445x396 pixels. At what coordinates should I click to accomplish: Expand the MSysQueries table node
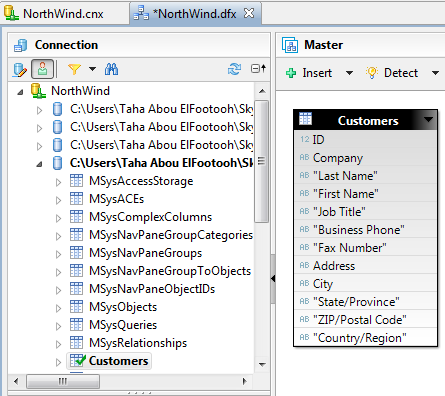(x=58, y=326)
